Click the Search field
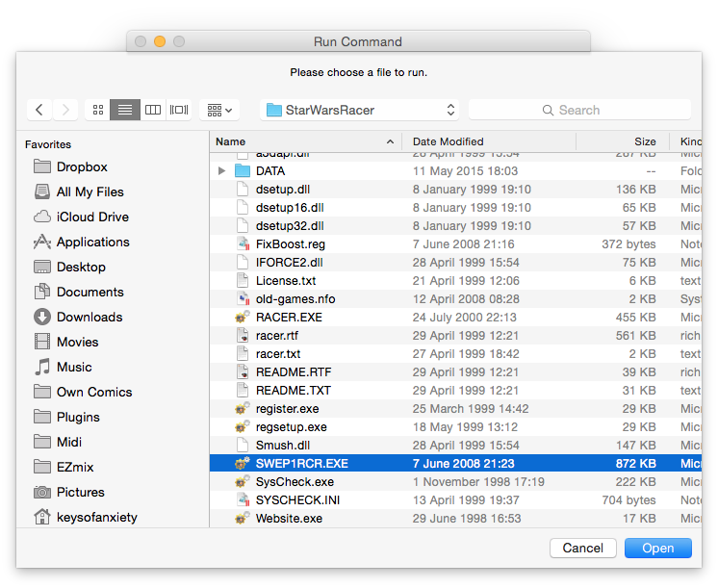 (x=579, y=110)
